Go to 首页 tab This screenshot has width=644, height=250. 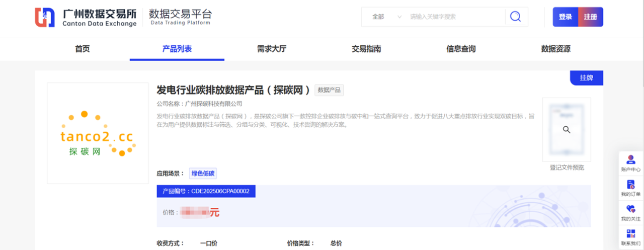tap(83, 49)
